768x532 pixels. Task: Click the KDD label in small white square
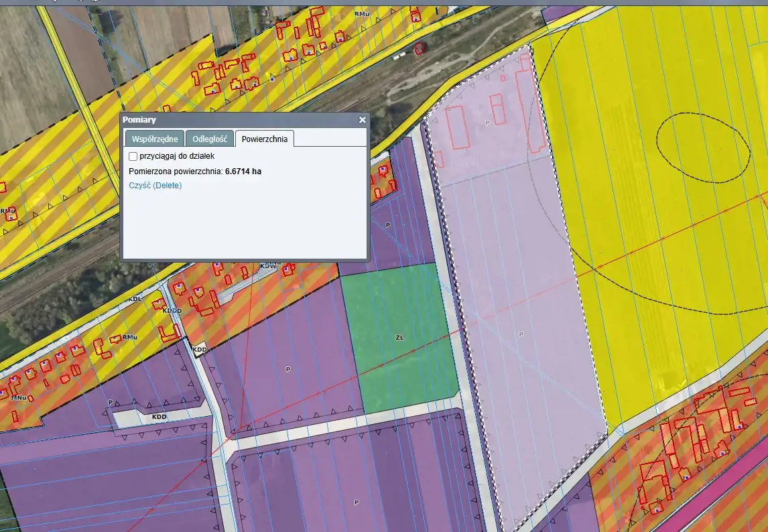coord(199,350)
